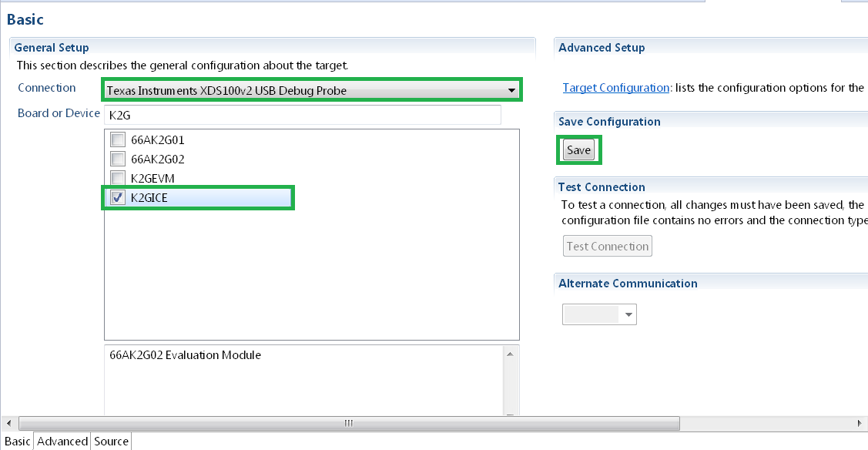This screenshot has height=450, width=868.
Task: Enable the 66AK2G01 device checkbox
Action: tap(118, 139)
